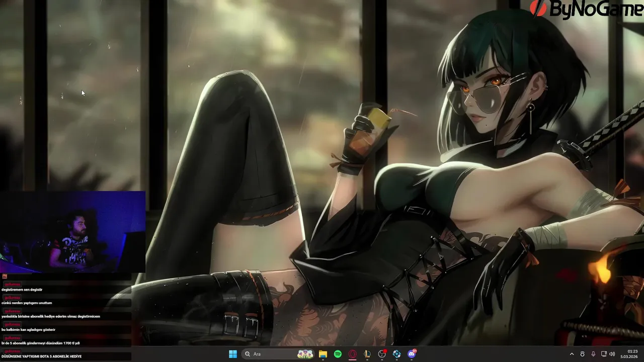Click the Ara search box in taskbar
Image resolution: width=644 pixels, height=362 pixels.
[278, 354]
